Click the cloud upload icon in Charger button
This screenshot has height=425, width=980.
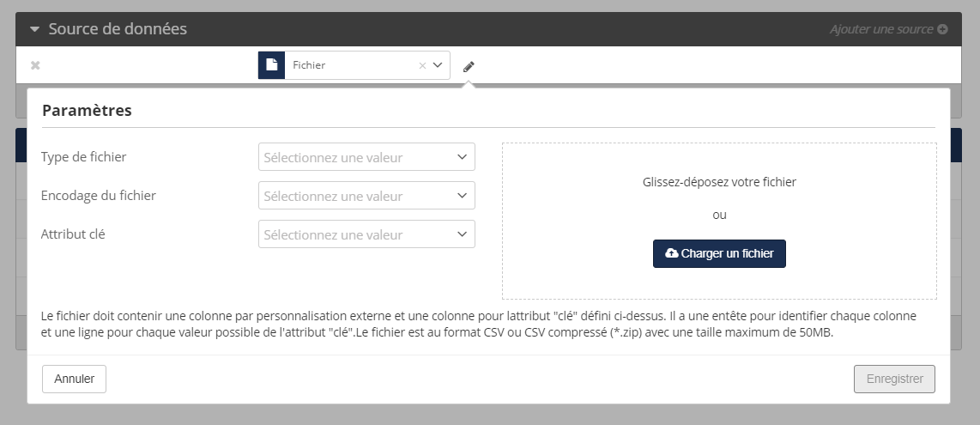coord(672,254)
